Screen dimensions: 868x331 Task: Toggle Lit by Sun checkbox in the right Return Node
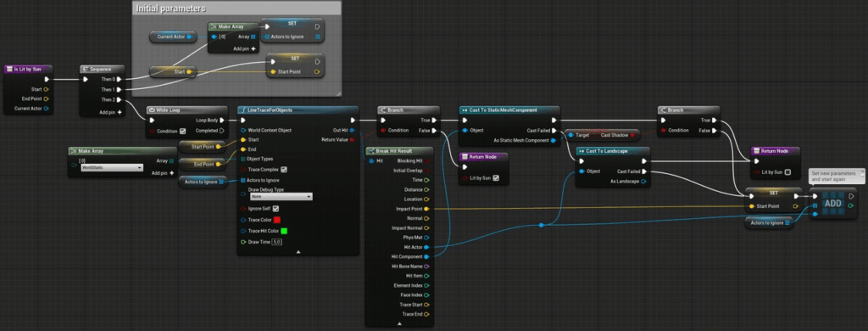[787, 172]
